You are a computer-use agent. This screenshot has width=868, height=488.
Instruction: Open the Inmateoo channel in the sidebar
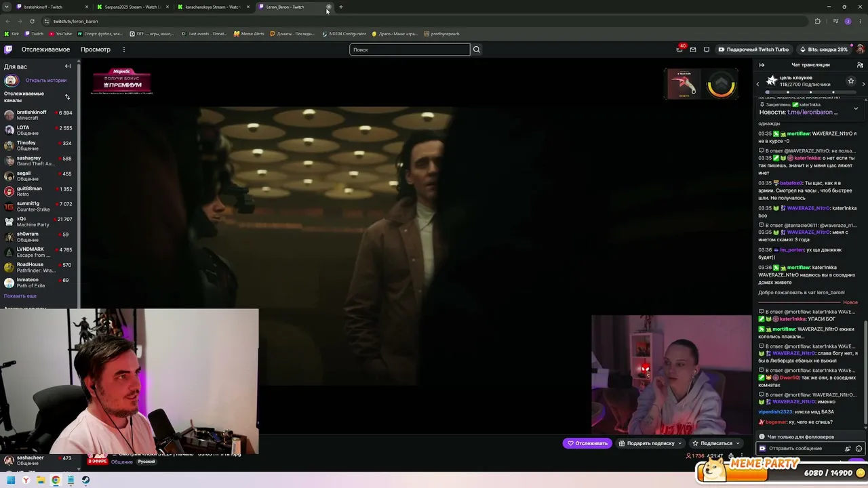point(39,283)
